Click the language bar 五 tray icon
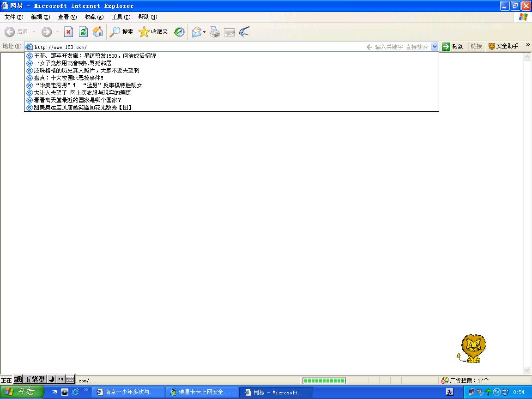This screenshot has height=399, width=532. 450,392
